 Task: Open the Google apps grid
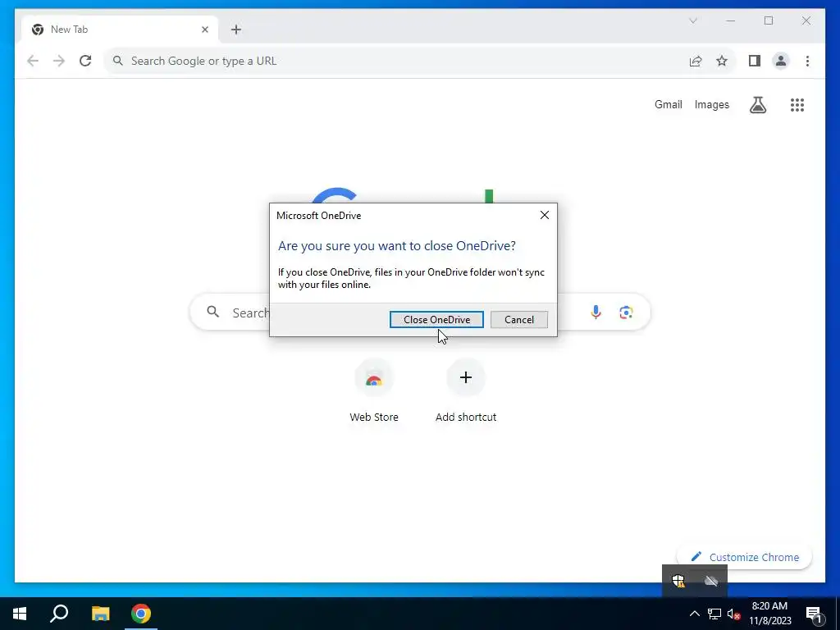click(x=797, y=104)
